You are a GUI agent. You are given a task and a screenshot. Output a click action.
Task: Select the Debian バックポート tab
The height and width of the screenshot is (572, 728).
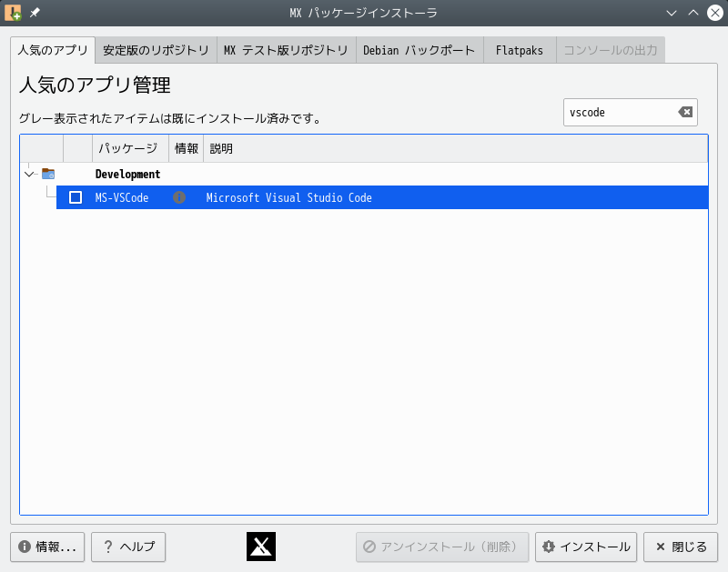(420, 50)
